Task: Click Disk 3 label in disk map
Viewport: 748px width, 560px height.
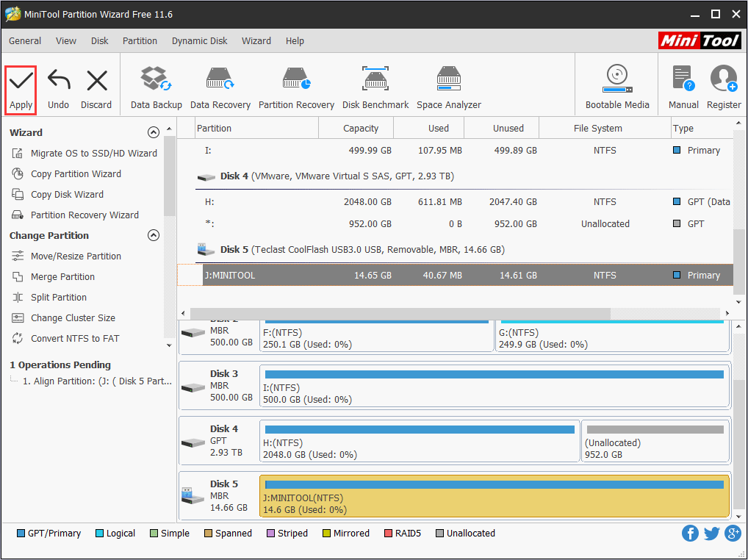Action: point(223,373)
